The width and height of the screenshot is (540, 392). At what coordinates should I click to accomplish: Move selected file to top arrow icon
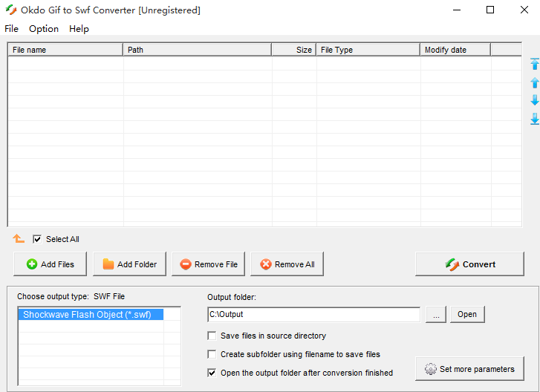(535, 64)
